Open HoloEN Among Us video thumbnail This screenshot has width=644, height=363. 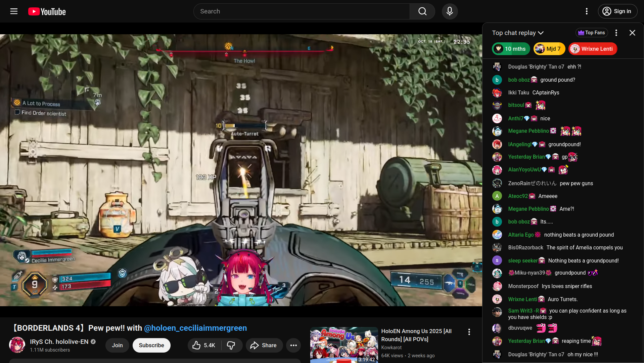pyautogui.click(x=344, y=345)
